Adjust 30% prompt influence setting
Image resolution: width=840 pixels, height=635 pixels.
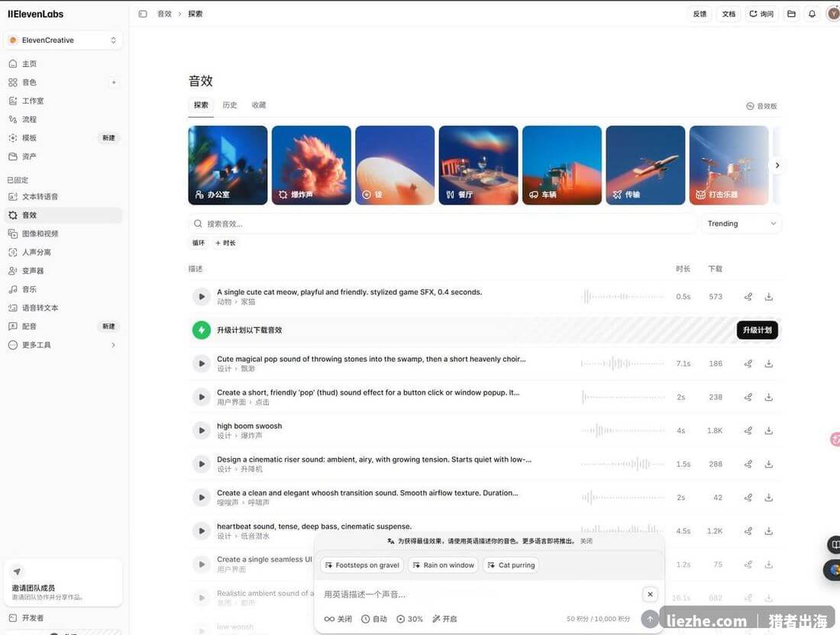410,619
